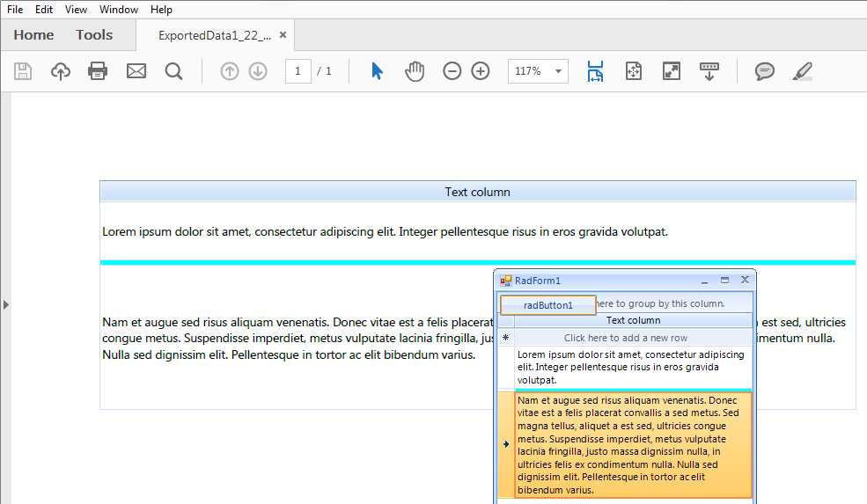This screenshot has width=867, height=504.
Task: Open the Edit menu
Action: [x=44, y=10]
